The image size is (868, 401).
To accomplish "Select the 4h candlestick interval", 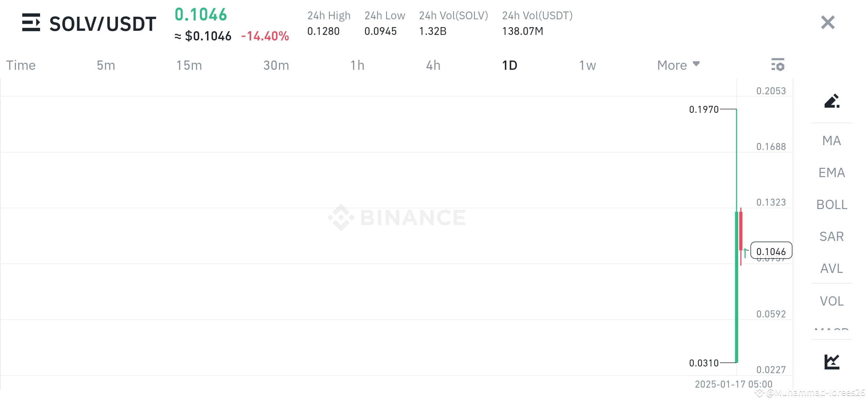I will click(x=433, y=65).
